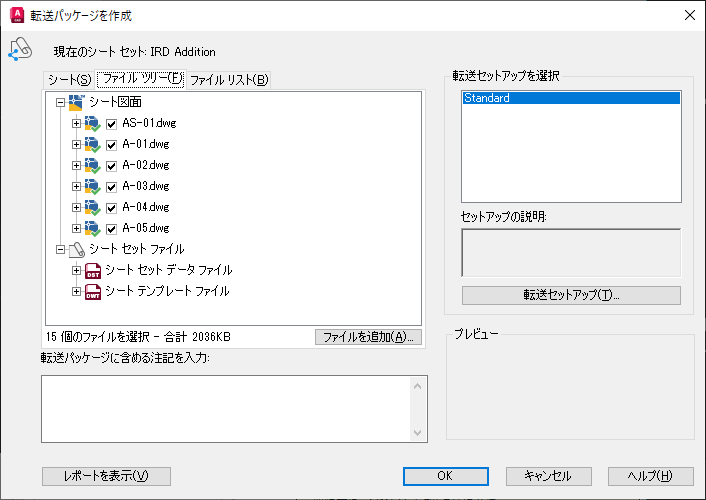Click the eTransmit sheet set icon at top left
The width and height of the screenshot is (706, 500).
[20, 49]
